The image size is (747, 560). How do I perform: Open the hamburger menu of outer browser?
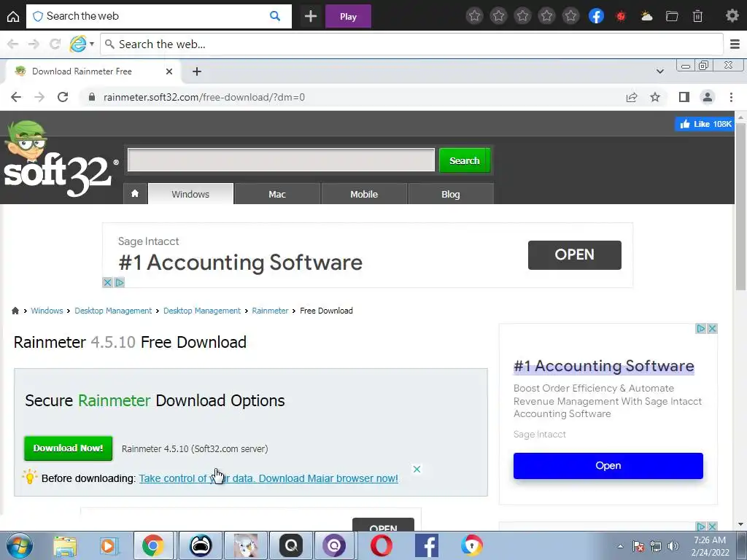point(735,44)
